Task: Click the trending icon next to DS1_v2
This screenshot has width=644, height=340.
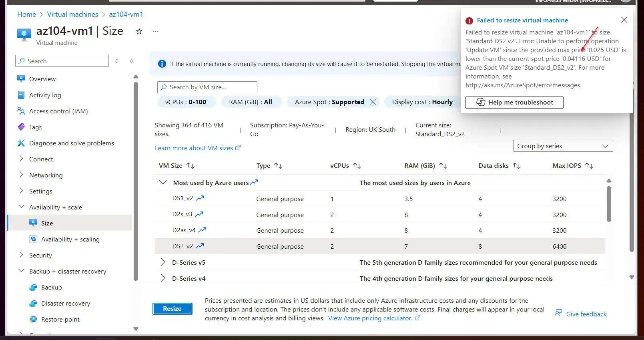Action: tap(200, 198)
